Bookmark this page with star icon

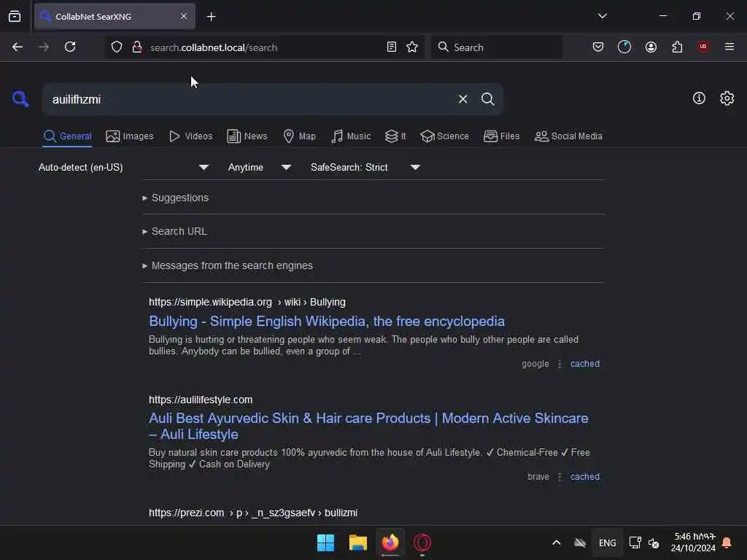coord(412,47)
